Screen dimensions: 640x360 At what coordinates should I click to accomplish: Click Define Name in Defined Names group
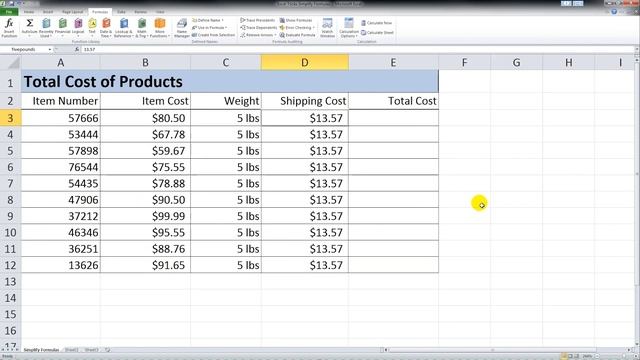(208, 20)
